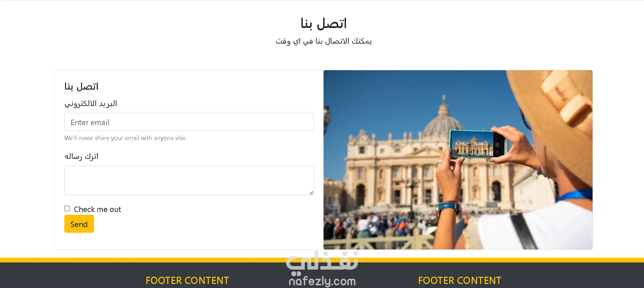Image resolution: width=644 pixels, height=288 pixels.
Task: Click the phone screen in the photo
Action: [x=472, y=144]
